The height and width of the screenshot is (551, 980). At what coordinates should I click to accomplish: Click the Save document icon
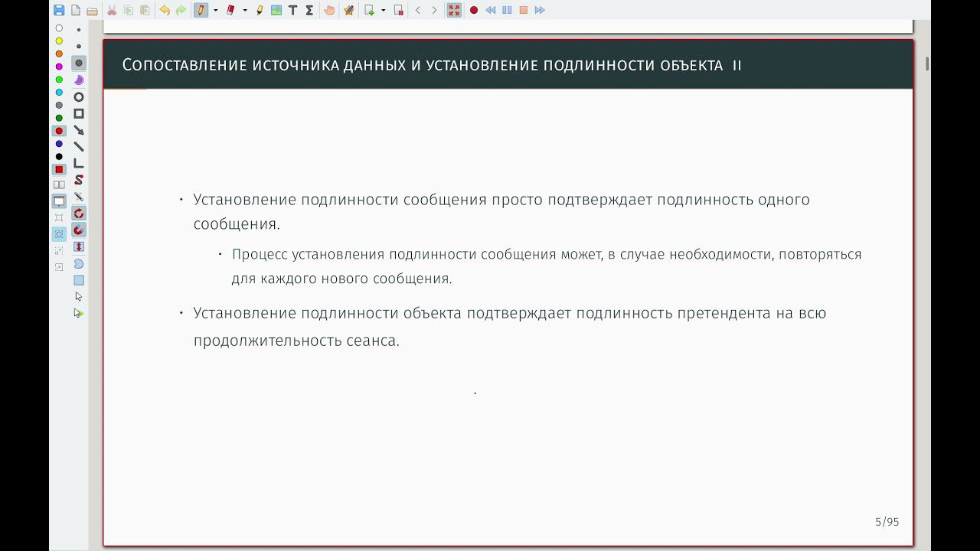point(59,10)
